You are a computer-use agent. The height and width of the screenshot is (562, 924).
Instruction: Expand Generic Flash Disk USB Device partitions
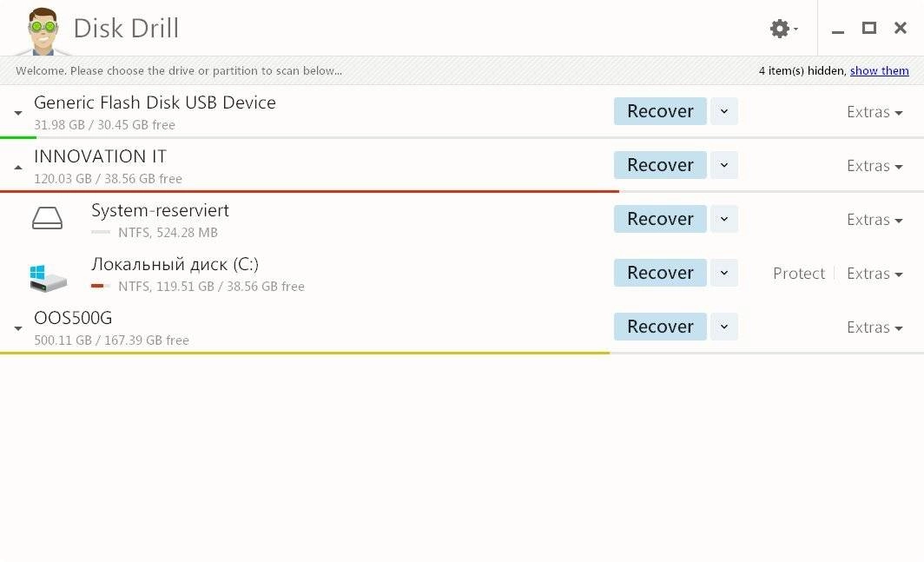point(18,113)
